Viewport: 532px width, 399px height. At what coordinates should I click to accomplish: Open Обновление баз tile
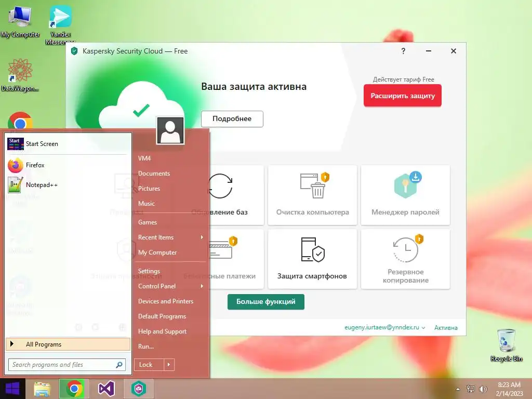[236, 195]
